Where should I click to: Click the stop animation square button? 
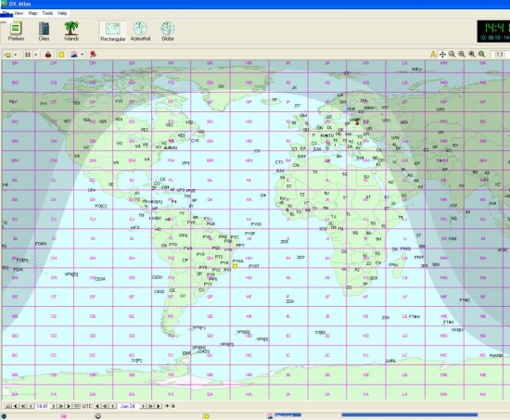[173, 406]
